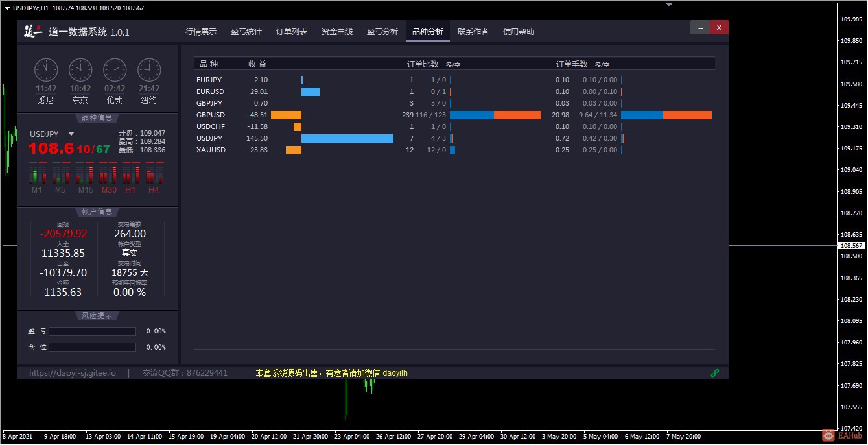Click the yellow source code sale notice
The width and height of the screenshot is (868, 445).
click(x=331, y=373)
